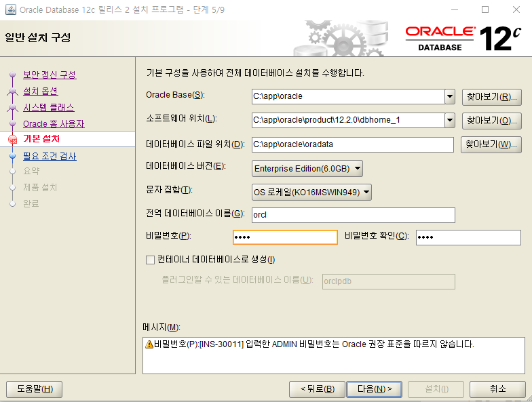Click the 취소 cancel button
532x402 pixels.
497,389
